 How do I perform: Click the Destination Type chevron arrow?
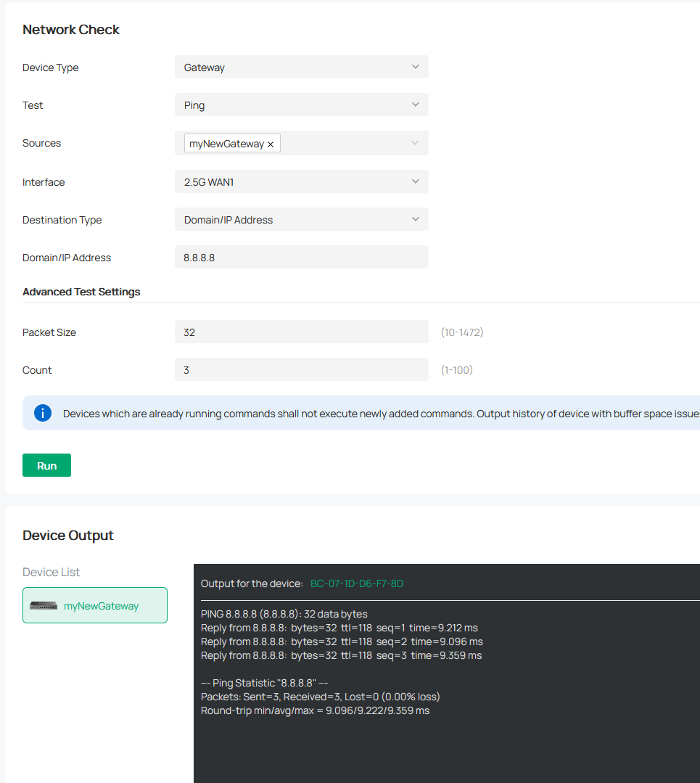coord(415,219)
